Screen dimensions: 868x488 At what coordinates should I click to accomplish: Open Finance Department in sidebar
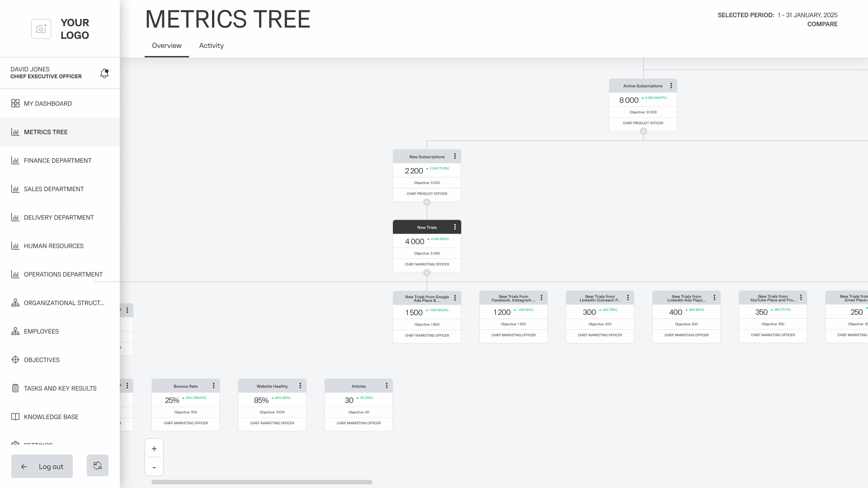(x=57, y=160)
